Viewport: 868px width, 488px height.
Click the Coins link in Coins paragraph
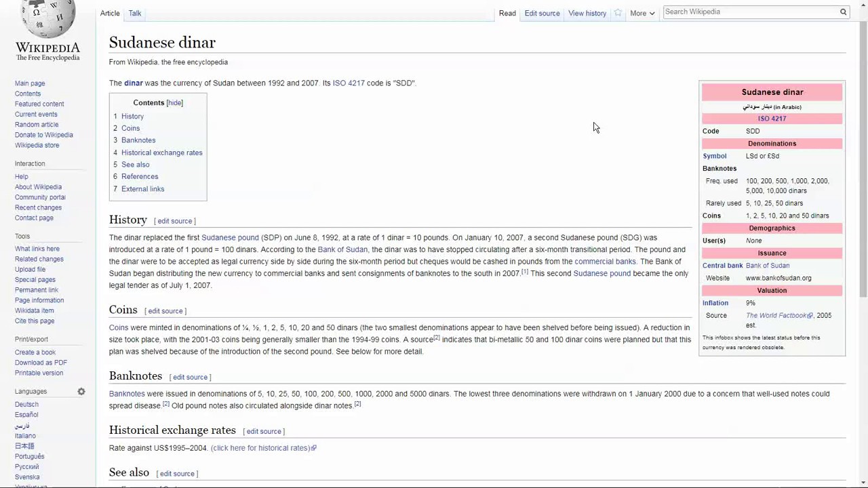pos(119,328)
